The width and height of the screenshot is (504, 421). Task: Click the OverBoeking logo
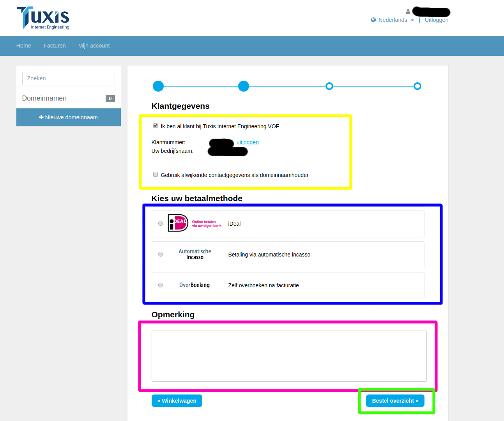[195, 285]
